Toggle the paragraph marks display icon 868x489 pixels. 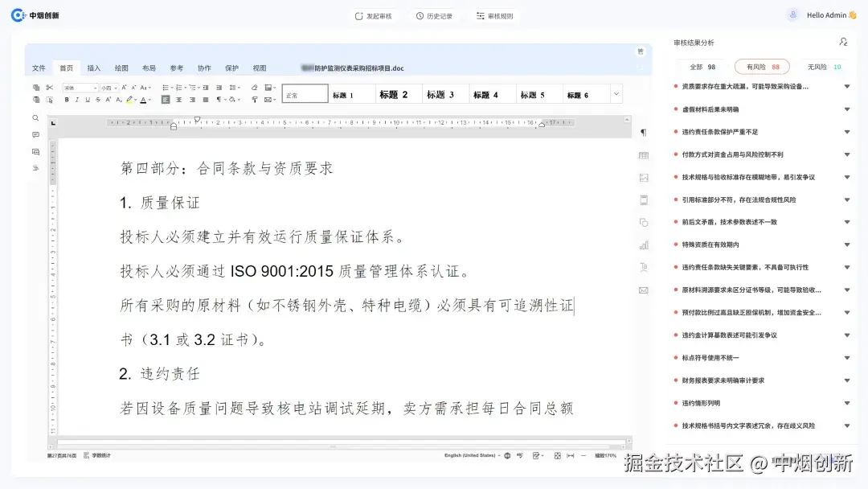click(218, 99)
